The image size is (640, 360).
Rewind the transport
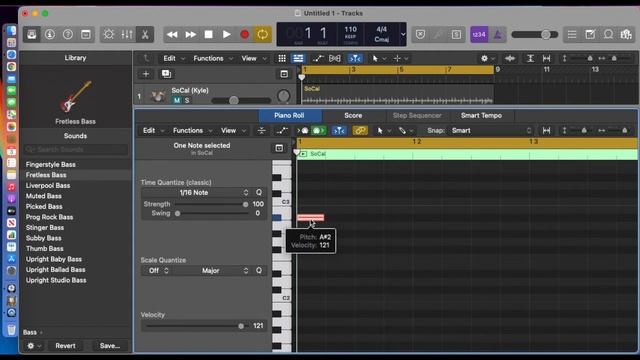[x=172, y=35]
